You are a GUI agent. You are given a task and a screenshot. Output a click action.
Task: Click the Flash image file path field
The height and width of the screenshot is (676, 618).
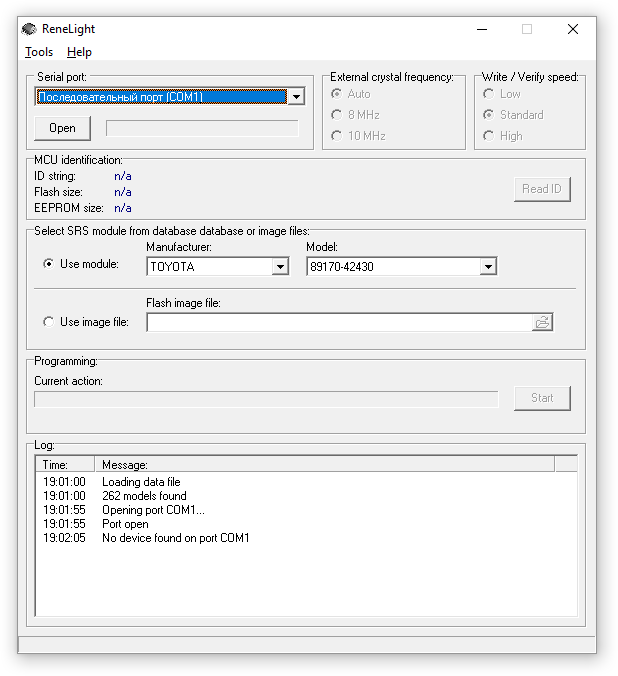click(338, 322)
